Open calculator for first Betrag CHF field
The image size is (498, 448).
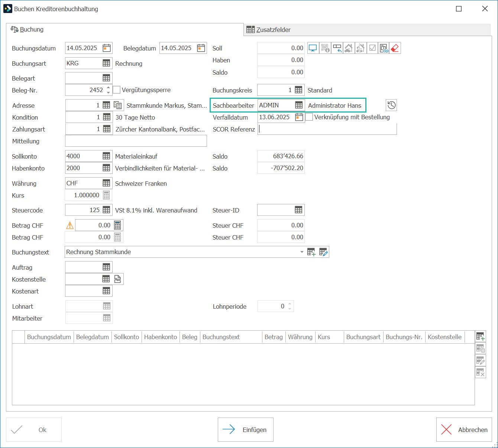(117, 225)
